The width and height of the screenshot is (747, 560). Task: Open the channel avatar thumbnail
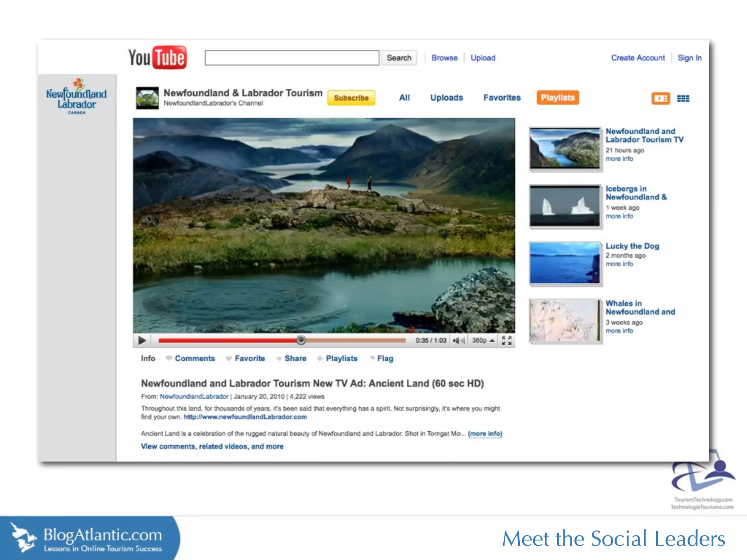[147, 98]
